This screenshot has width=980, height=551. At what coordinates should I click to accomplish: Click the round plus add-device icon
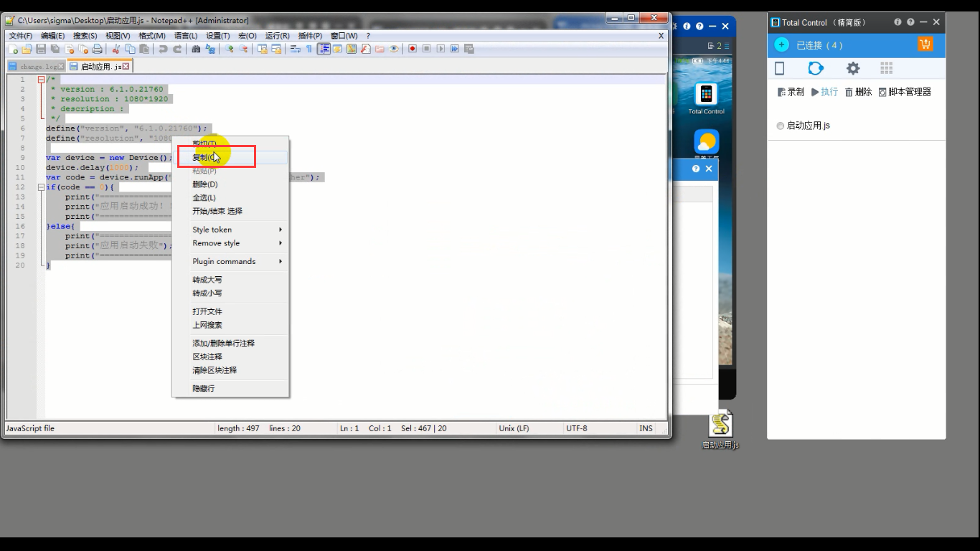pos(782,44)
